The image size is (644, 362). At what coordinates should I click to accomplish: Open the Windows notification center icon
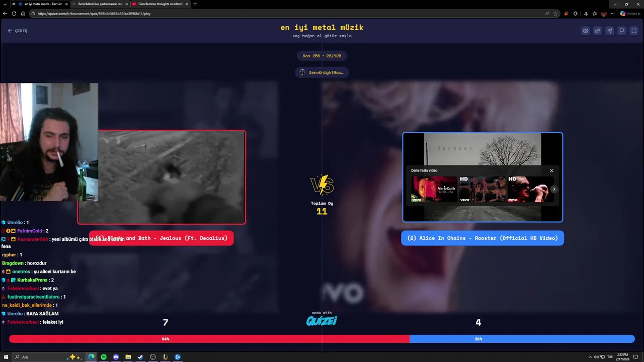coord(636,357)
